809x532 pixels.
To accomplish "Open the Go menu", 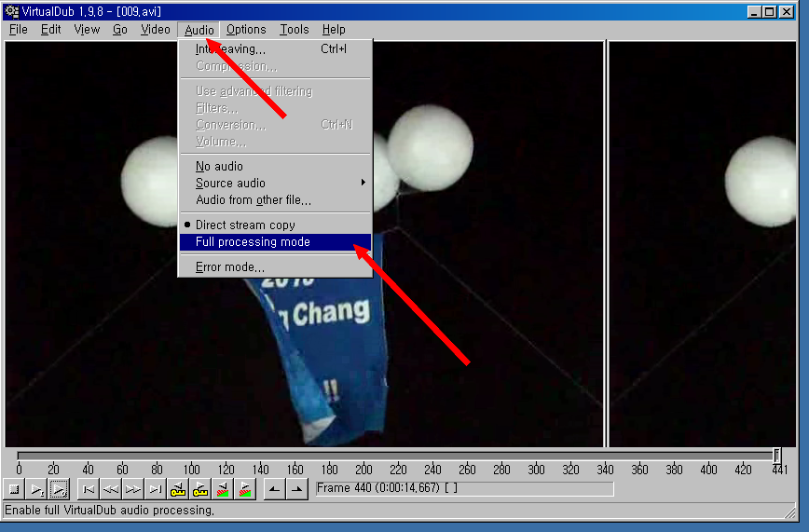I will pos(119,30).
